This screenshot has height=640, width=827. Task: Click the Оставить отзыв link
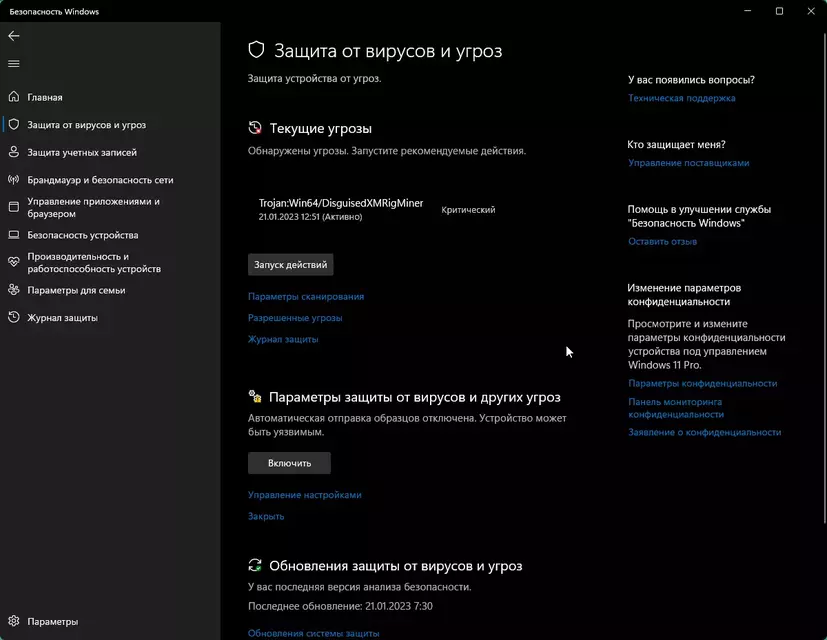click(x=662, y=242)
